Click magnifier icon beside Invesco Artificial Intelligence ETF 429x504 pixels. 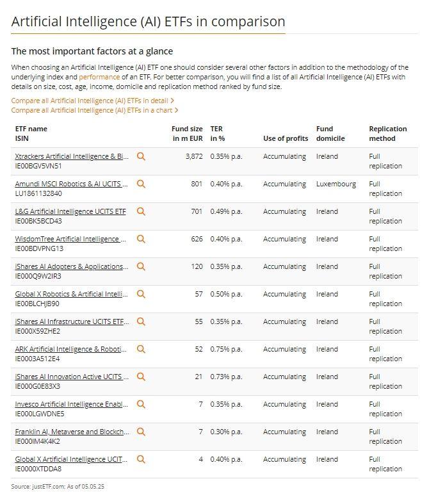[x=141, y=404]
